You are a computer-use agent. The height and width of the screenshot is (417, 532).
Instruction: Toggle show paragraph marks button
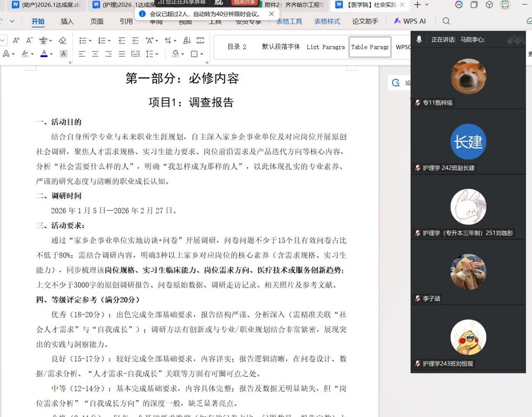coord(200,40)
